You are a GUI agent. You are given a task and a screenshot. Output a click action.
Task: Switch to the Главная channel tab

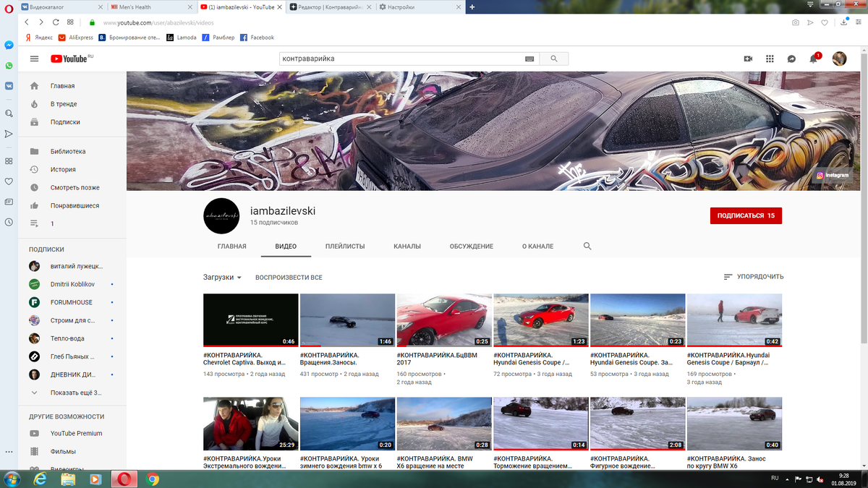(x=231, y=247)
